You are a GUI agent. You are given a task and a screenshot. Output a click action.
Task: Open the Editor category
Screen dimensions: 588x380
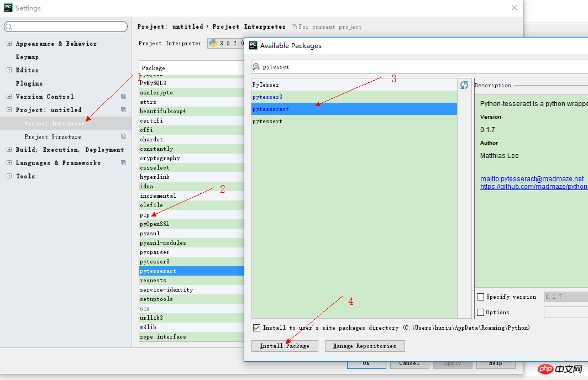coord(27,70)
